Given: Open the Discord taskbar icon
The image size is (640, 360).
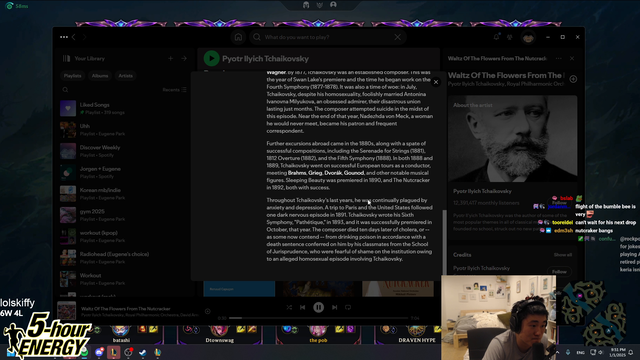Looking at the screenshot, I should (99, 352).
